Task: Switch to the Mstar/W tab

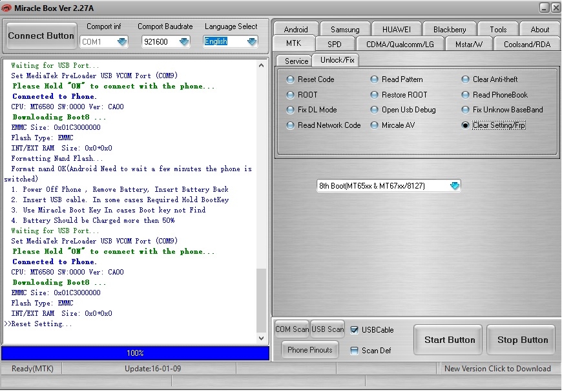Action: [x=469, y=44]
